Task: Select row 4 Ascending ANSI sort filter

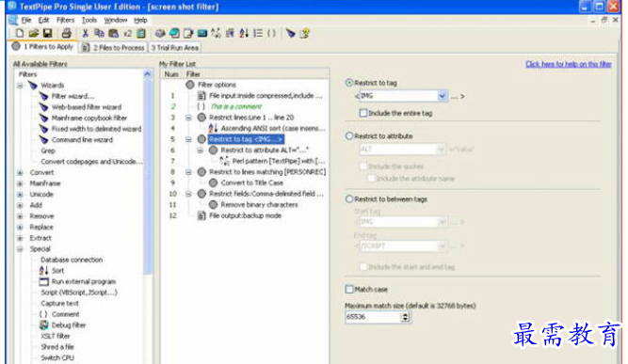Action: coord(273,129)
